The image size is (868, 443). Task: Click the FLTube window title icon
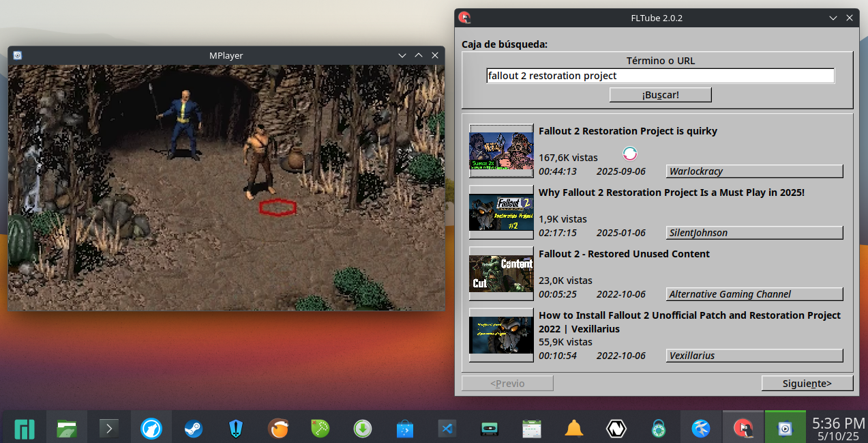[x=465, y=18]
